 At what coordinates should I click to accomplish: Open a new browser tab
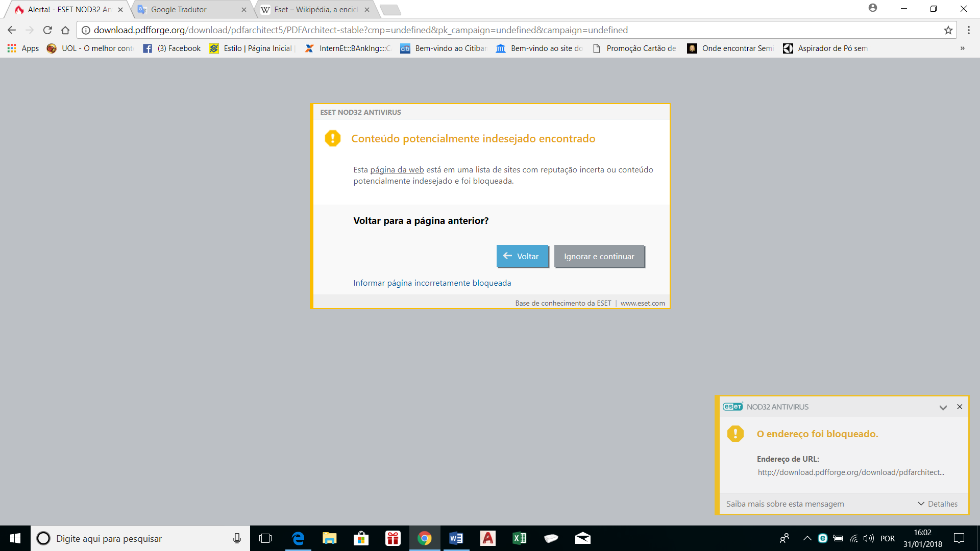pos(390,10)
